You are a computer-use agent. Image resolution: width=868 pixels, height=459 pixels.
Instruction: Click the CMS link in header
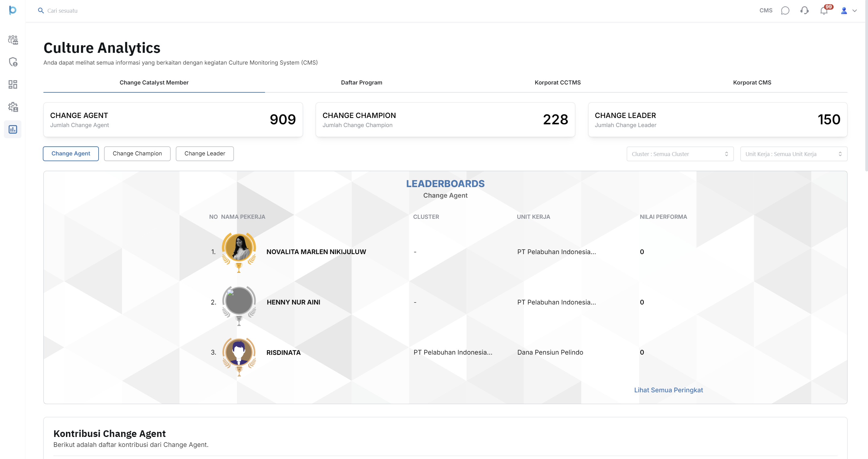(765, 11)
